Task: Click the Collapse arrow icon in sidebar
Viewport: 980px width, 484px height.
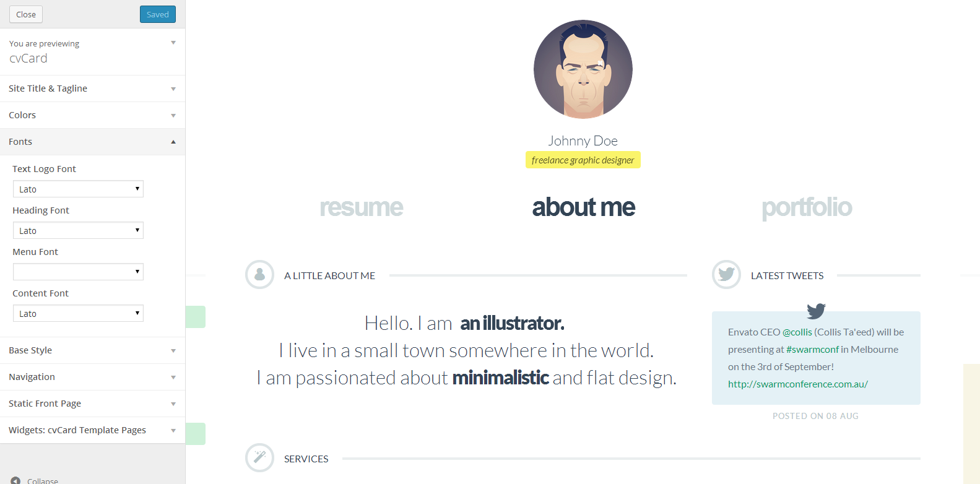Action: click(15, 480)
